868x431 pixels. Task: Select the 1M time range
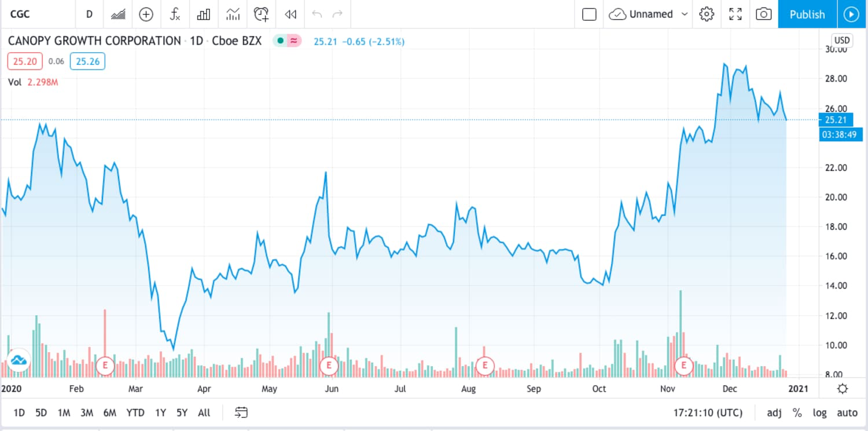(x=64, y=413)
